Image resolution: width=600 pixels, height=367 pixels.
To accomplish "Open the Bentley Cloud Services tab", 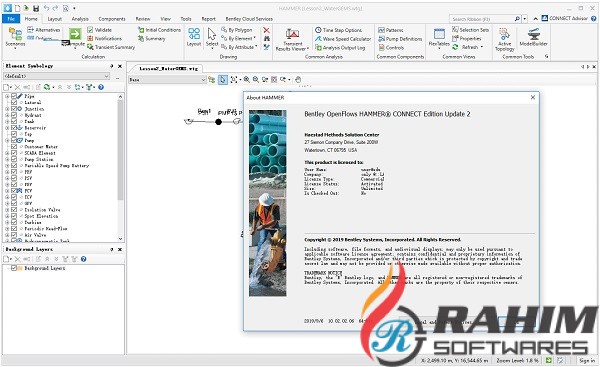I will pos(249,19).
